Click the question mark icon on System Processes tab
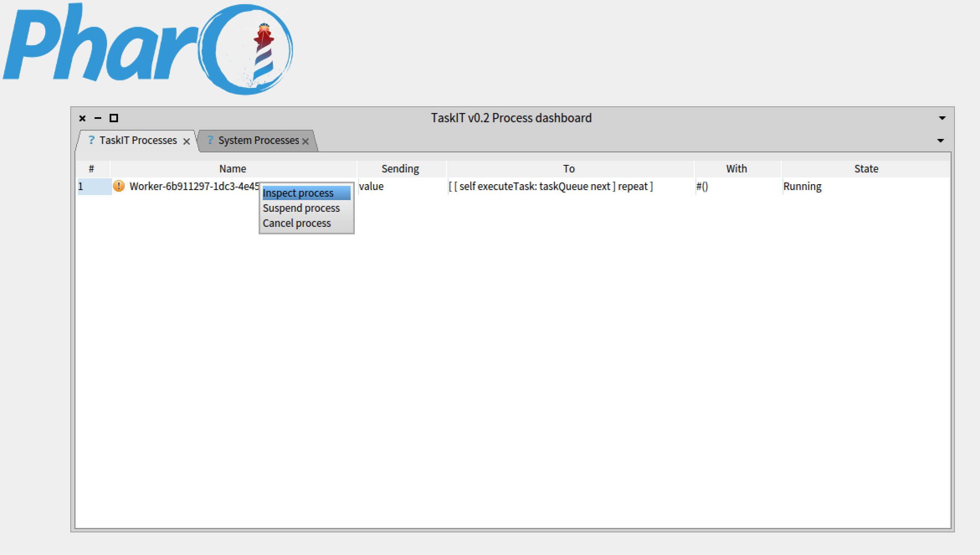The image size is (980, 555). coord(210,140)
